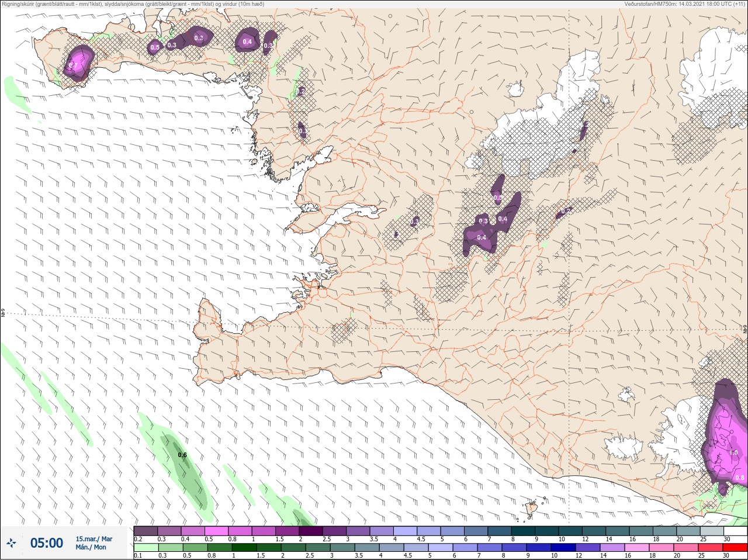The width and height of the screenshot is (748, 560).
Task: Click the rain legend swatch between 3 and 3.5
Action: pyautogui.click(x=342, y=548)
